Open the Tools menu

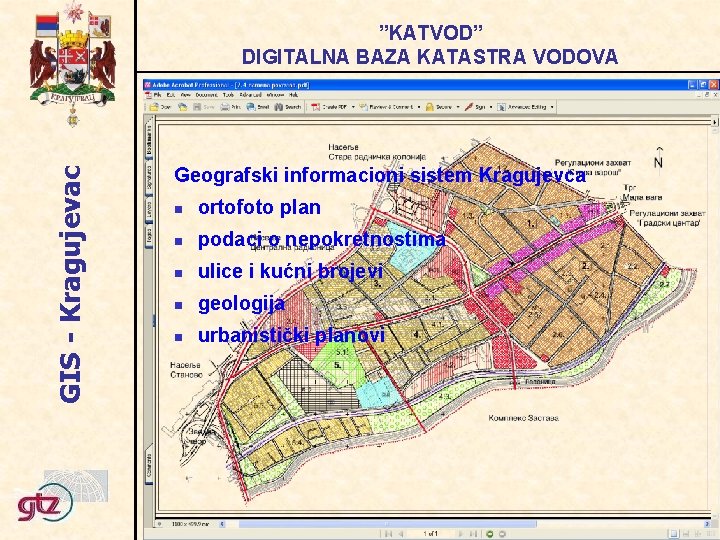click(x=228, y=95)
